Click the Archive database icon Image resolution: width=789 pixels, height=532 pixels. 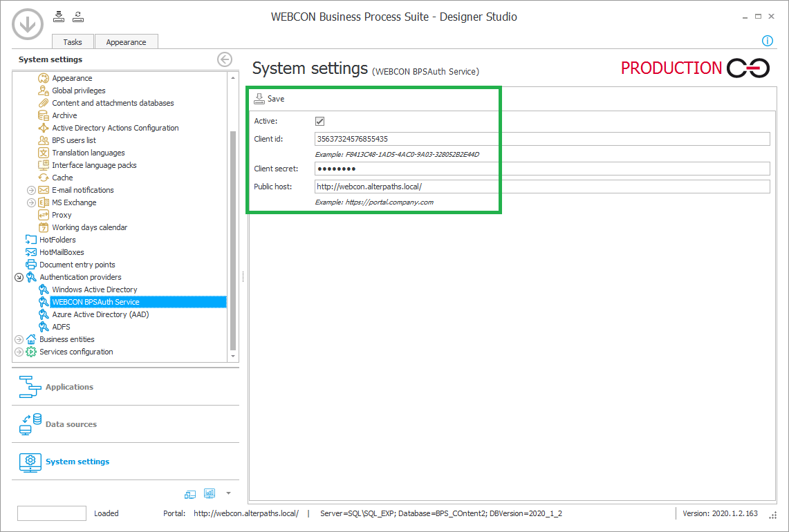44,115
